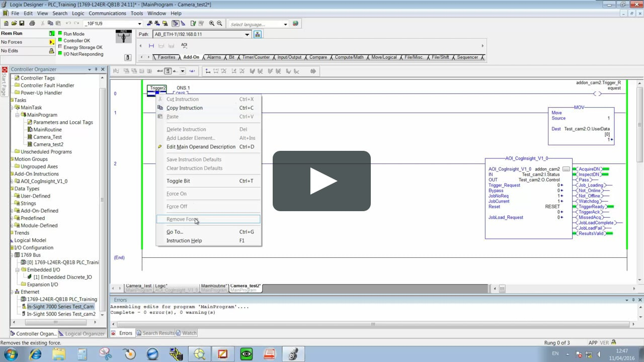The height and width of the screenshot is (362, 644).
Task: Click the Find Previous toolbar icon
Action: [x=150, y=24]
